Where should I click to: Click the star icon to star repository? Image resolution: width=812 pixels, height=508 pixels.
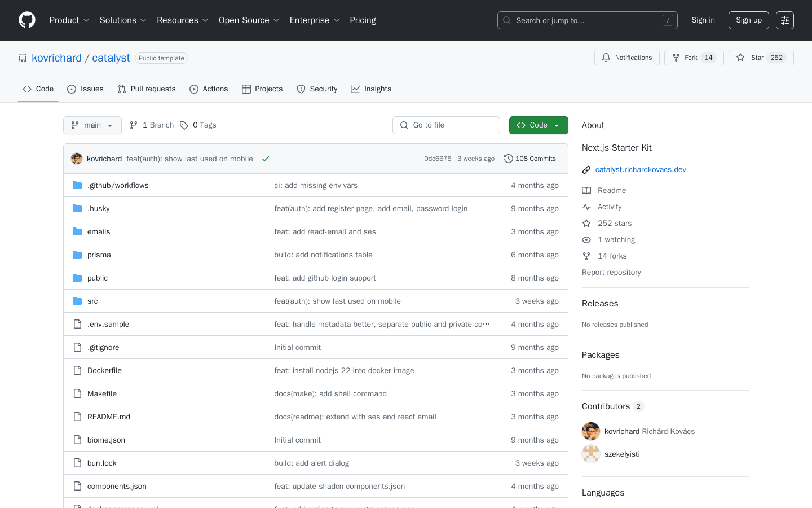[x=740, y=58]
